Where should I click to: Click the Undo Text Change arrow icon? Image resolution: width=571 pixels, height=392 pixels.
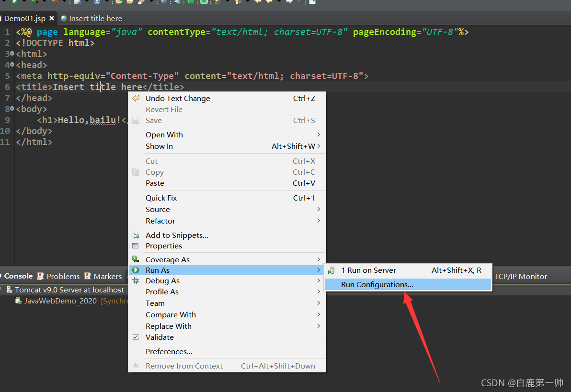[136, 98]
